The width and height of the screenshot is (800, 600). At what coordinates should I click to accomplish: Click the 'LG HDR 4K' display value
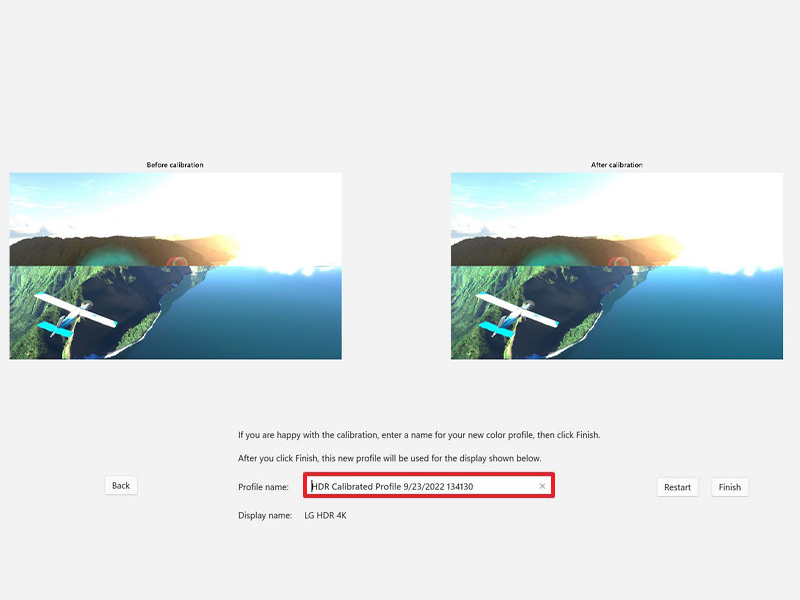tap(326, 515)
